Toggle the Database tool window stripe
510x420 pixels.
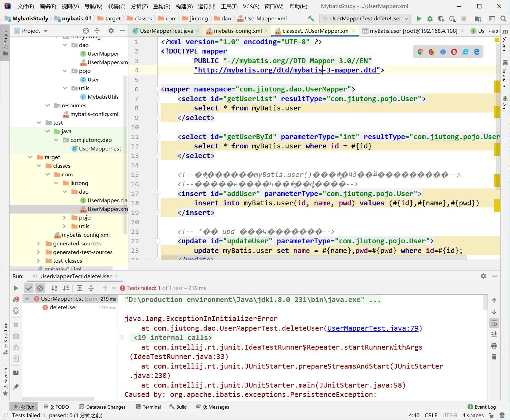505,74
